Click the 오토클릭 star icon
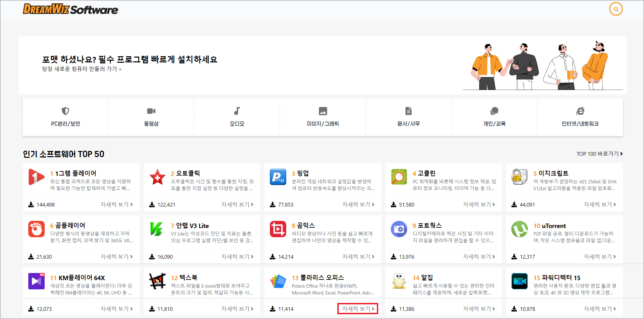The image size is (644, 319). (x=157, y=177)
